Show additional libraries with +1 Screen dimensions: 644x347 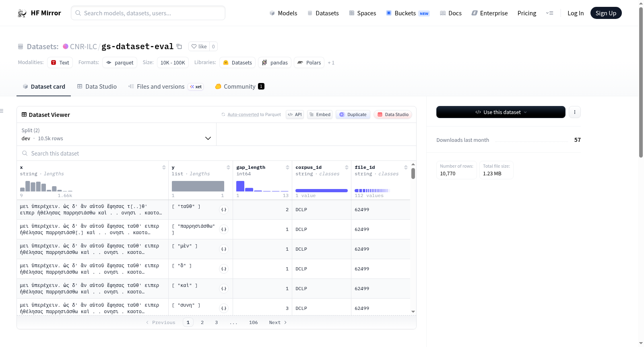tap(331, 63)
